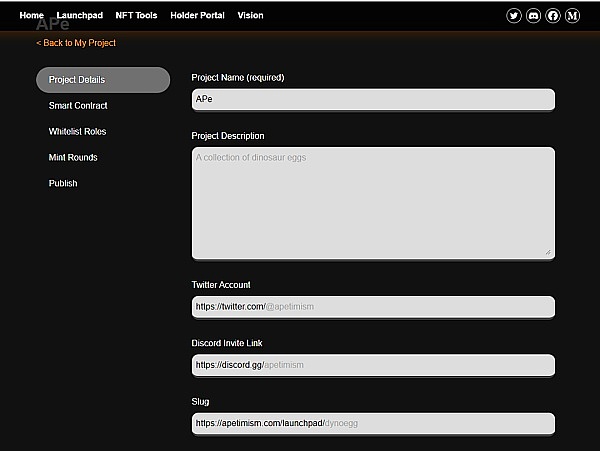Viewport: 600px width, 451px height.
Task: Open the Twitter social icon
Action: [x=514, y=16]
